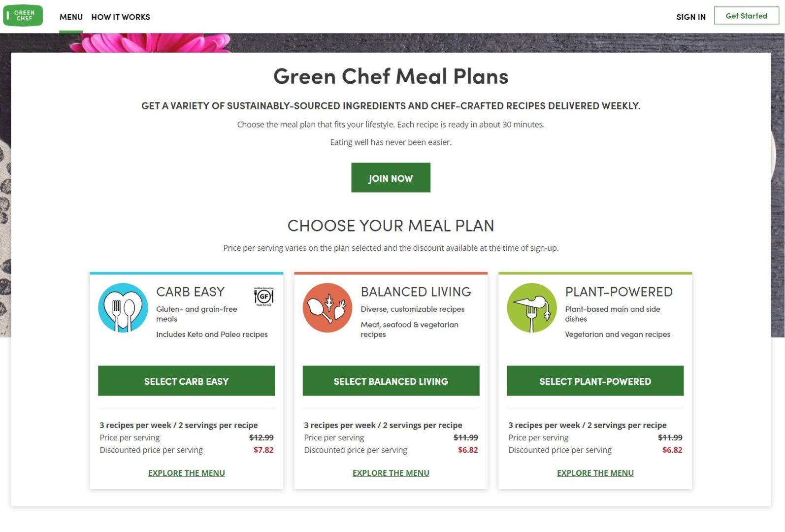Open the HOW IT WORKS page

pos(121,17)
